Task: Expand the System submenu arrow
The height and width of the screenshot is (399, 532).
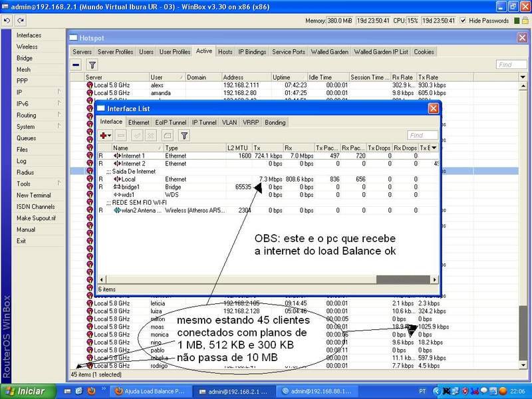Action: tap(59, 126)
